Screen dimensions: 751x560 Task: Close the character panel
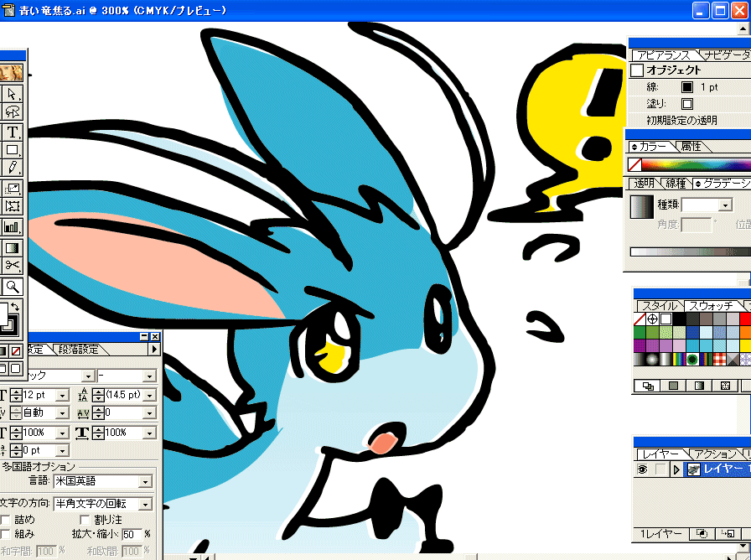pyautogui.click(x=155, y=337)
